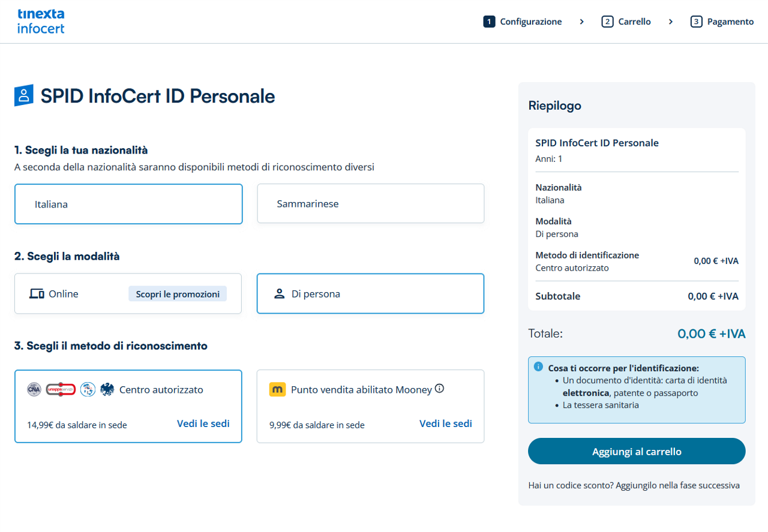Click the person icon in Di persona
768x532 pixels.
click(279, 294)
